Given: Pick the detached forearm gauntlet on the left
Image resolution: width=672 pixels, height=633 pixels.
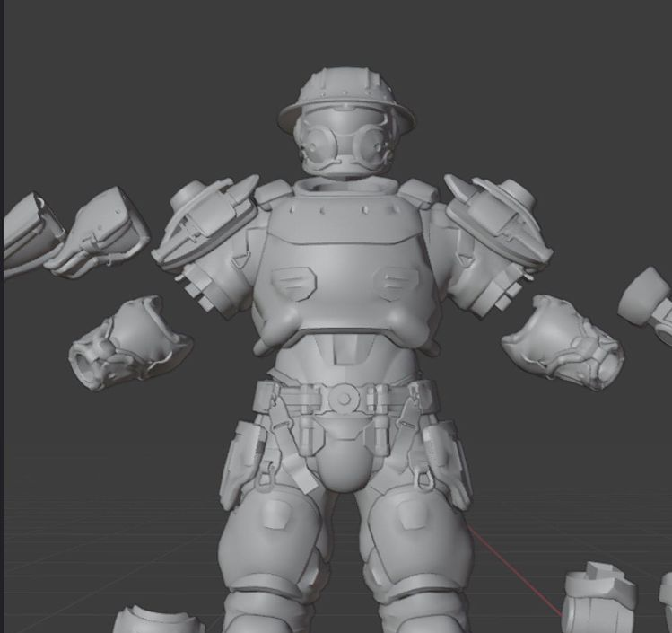Looking at the screenshot, I should coord(130,343).
